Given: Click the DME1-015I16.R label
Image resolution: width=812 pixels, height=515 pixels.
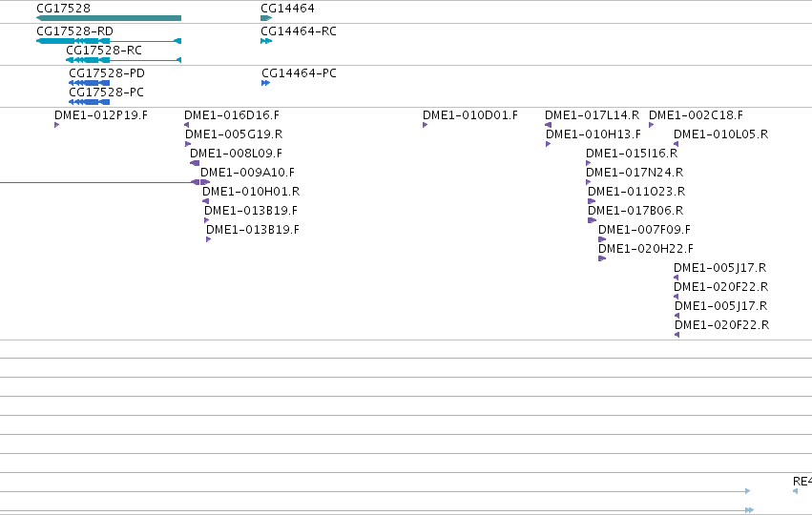Looking at the screenshot, I should click(x=632, y=154).
